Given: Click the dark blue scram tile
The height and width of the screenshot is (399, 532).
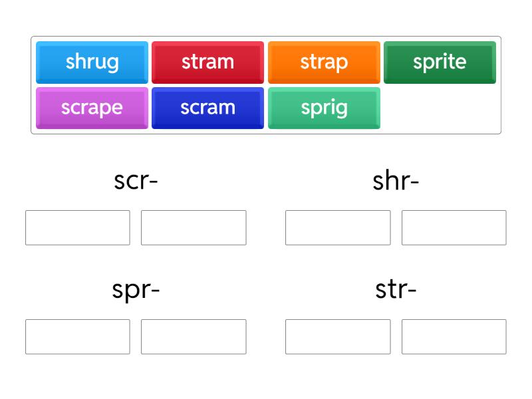Looking at the screenshot, I should coord(207,108).
